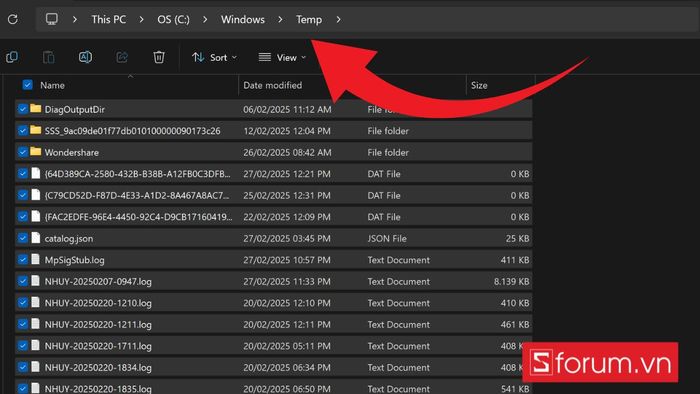Image resolution: width=700 pixels, height=394 pixels.
Task: Sort by the Date modified column header
Action: click(x=272, y=85)
